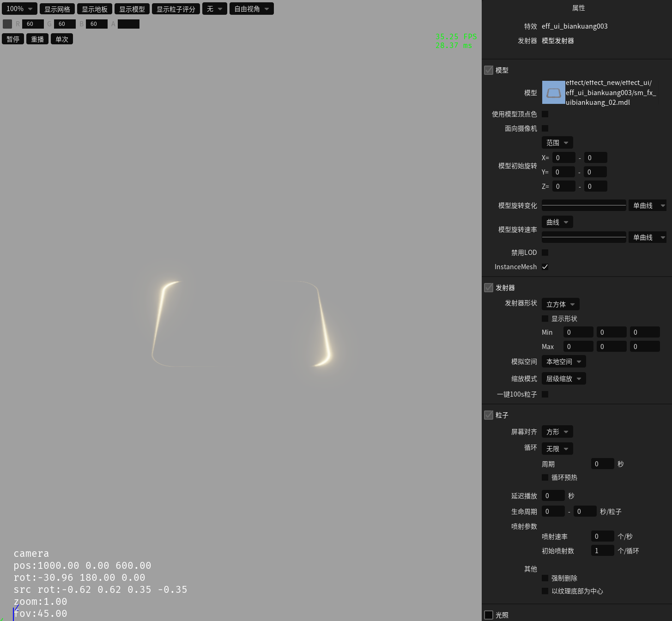Open 单曲线 dropdown for 模型旋转变化
This screenshot has width=672, height=621.
[x=648, y=205]
